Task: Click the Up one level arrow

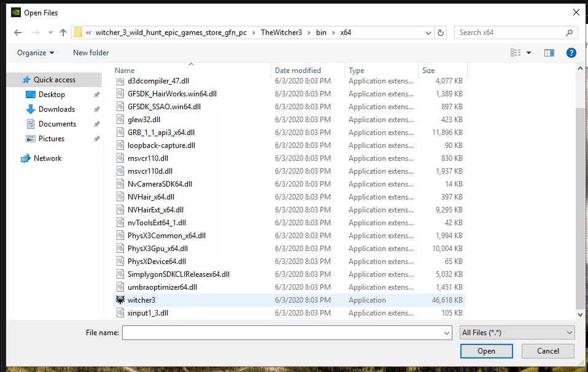Action: (x=63, y=33)
